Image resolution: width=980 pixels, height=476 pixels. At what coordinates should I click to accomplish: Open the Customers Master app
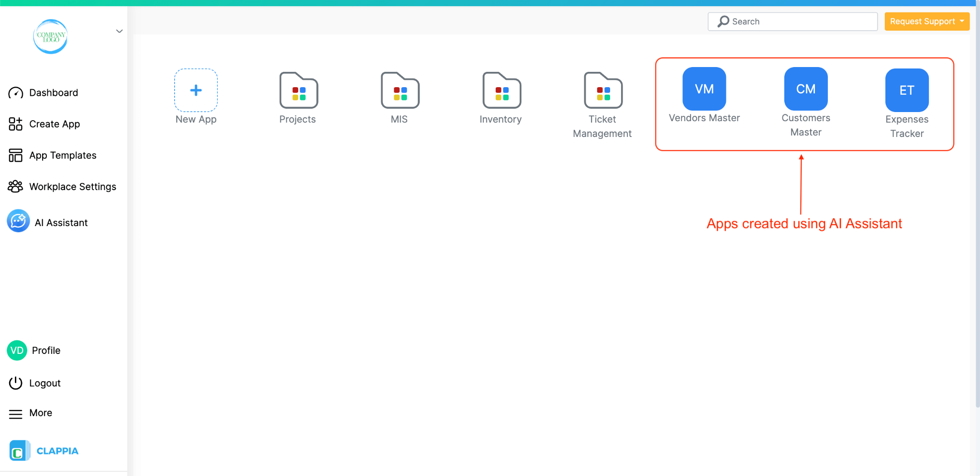(x=805, y=89)
